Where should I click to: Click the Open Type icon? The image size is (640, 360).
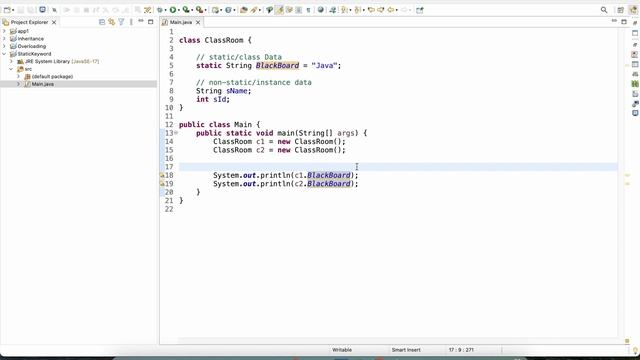(x=244, y=10)
